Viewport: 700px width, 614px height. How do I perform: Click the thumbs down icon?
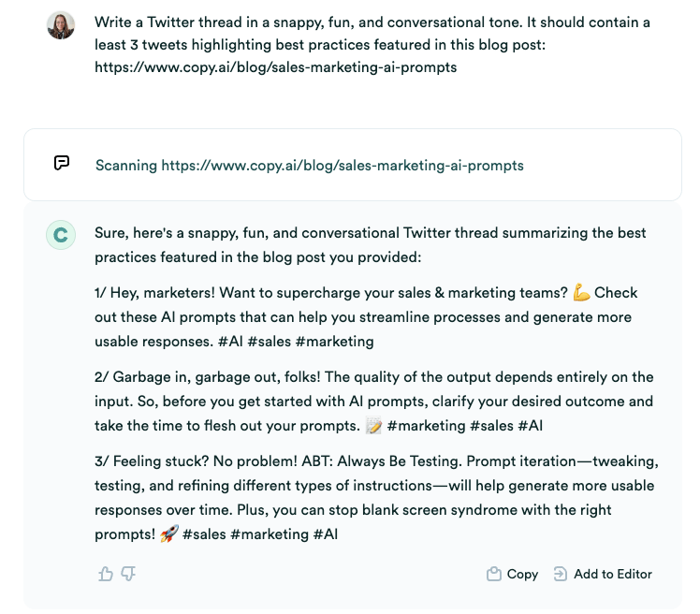point(129,574)
